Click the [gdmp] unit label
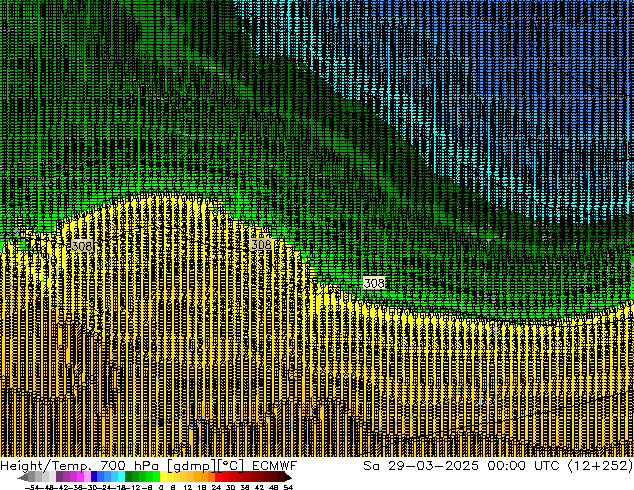Screen dimensions: 634x490 pos(191,466)
